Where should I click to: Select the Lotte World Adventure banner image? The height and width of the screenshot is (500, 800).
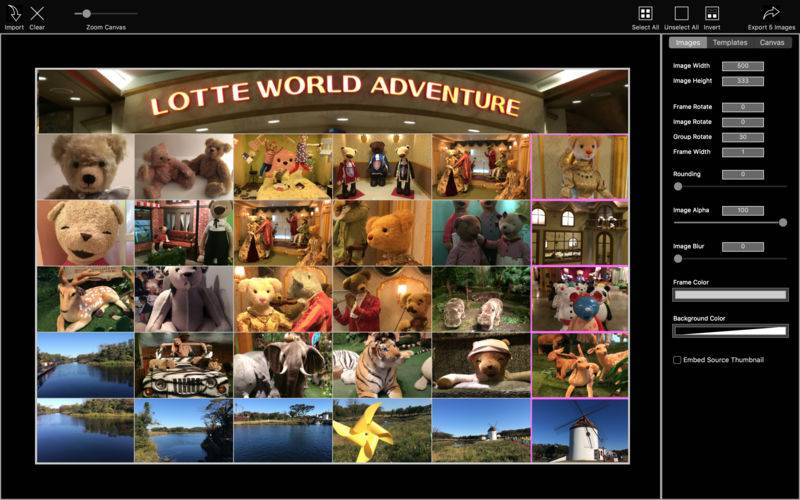click(332, 101)
